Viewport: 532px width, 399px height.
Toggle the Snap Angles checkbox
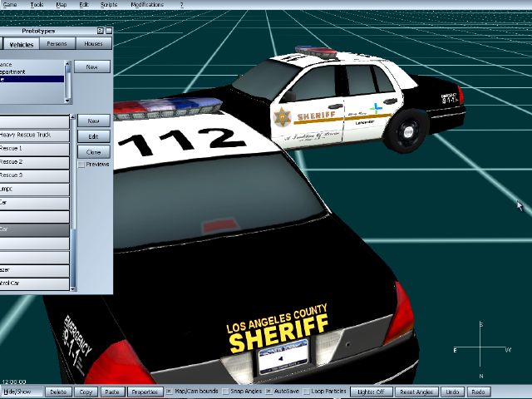point(224,391)
